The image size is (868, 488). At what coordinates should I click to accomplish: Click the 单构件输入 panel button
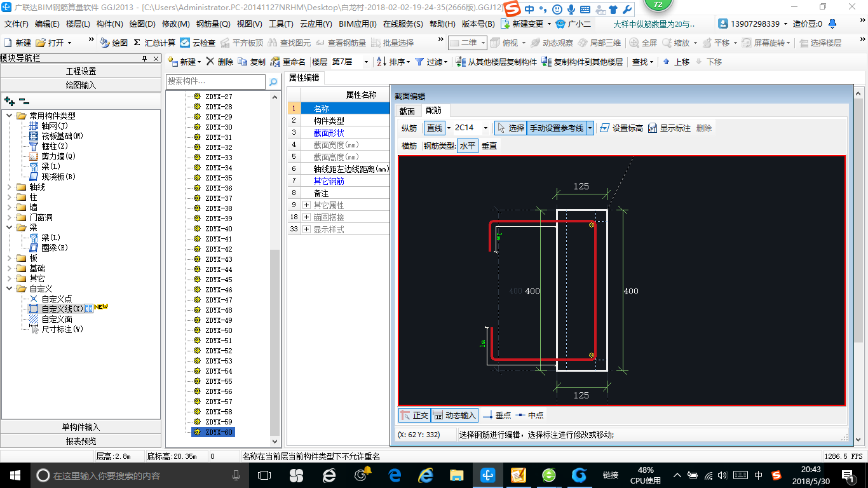tap(81, 427)
